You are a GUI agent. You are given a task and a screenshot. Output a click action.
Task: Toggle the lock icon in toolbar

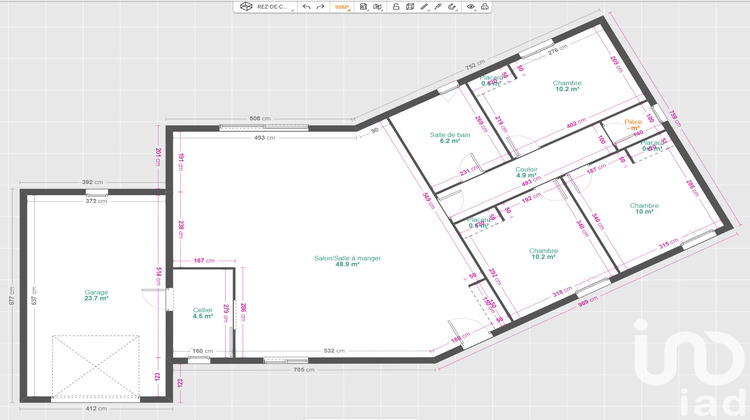(x=395, y=6)
